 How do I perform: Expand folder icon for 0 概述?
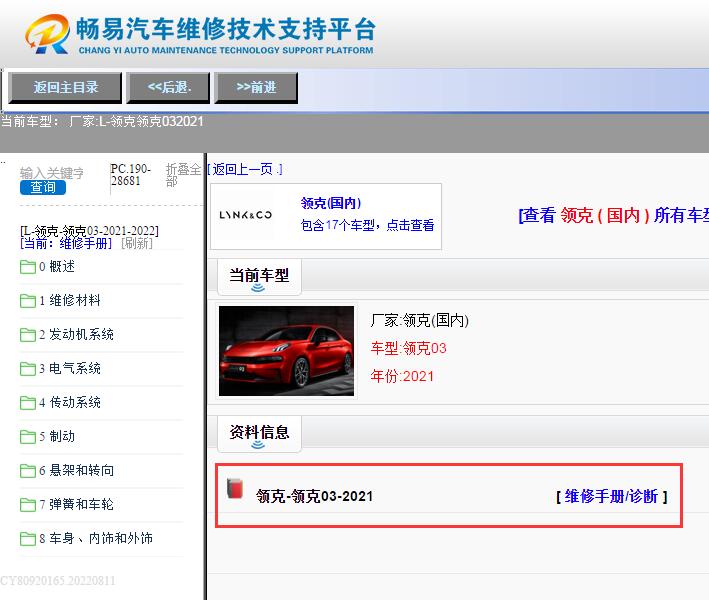(28, 267)
